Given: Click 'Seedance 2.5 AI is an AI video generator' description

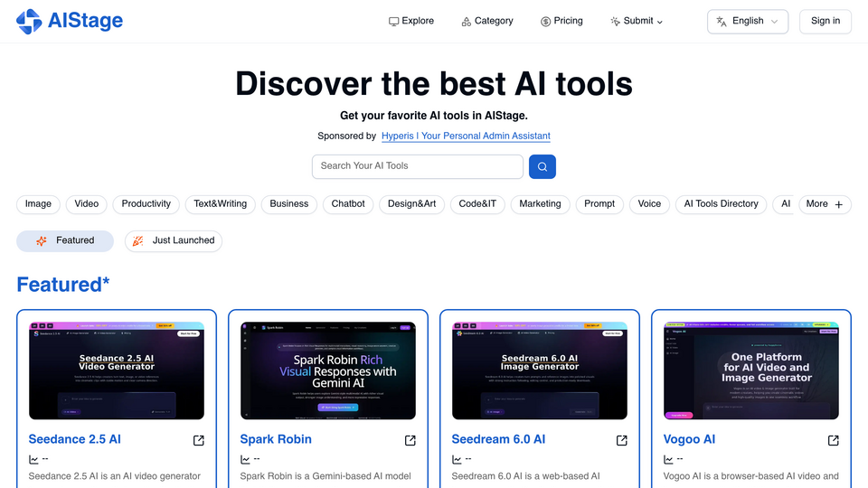Looking at the screenshot, I should point(115,476).
